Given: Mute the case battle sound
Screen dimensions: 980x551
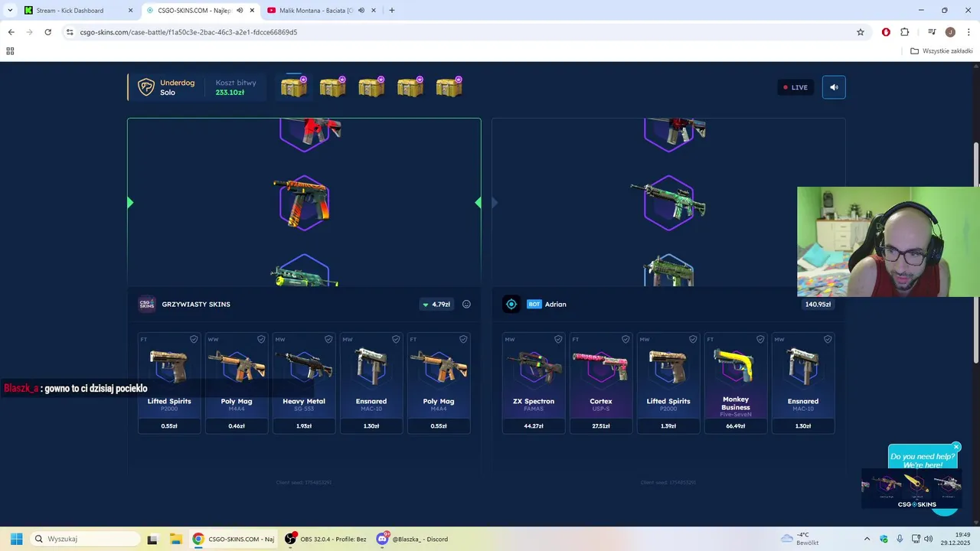Looking at the screenshot, I should [x=834, y=87].
